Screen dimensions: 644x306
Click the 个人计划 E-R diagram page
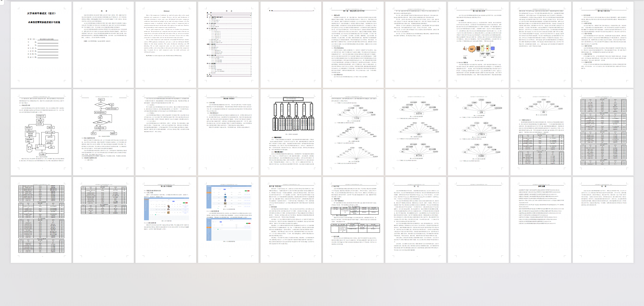(353, 132)
